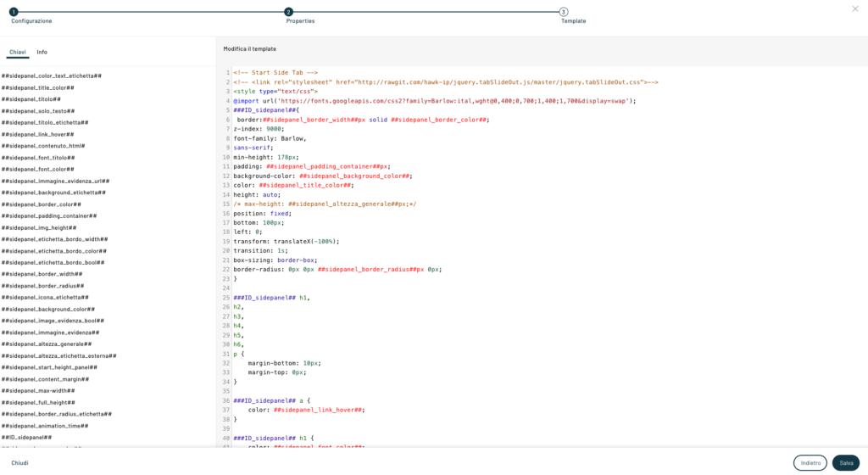868x475 pixels.
Task: Select key ##sidepanel_titolo_etichetta##
Action: pyautogui.click(x=45, y=122)
